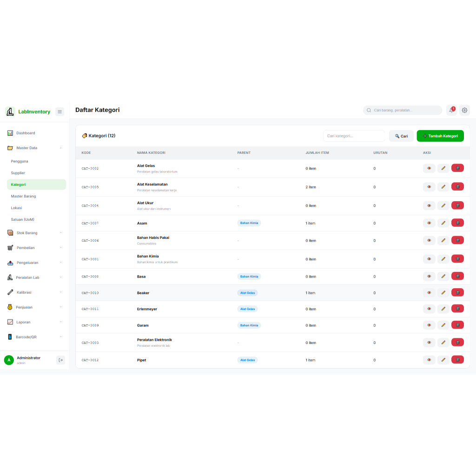476x476 pixels.
Task: Click the Tambah Kategori button
Action: (440, 136)
